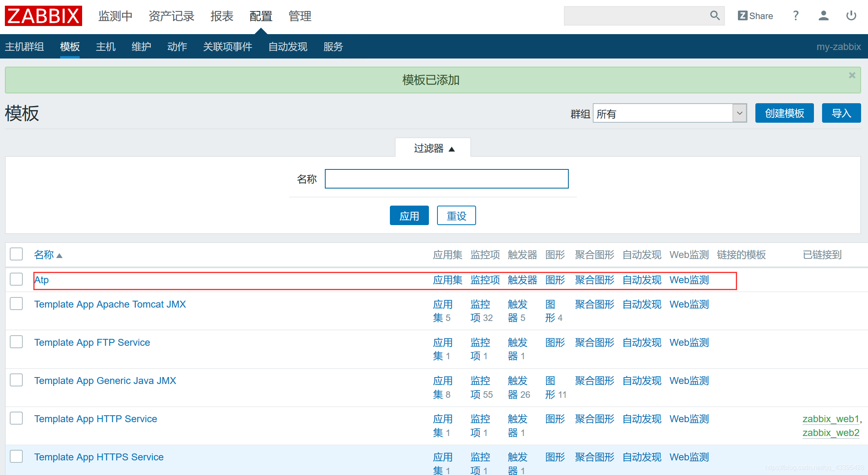
Task: Open Template App Generic Java JMX link
Action: pos(105,381)
